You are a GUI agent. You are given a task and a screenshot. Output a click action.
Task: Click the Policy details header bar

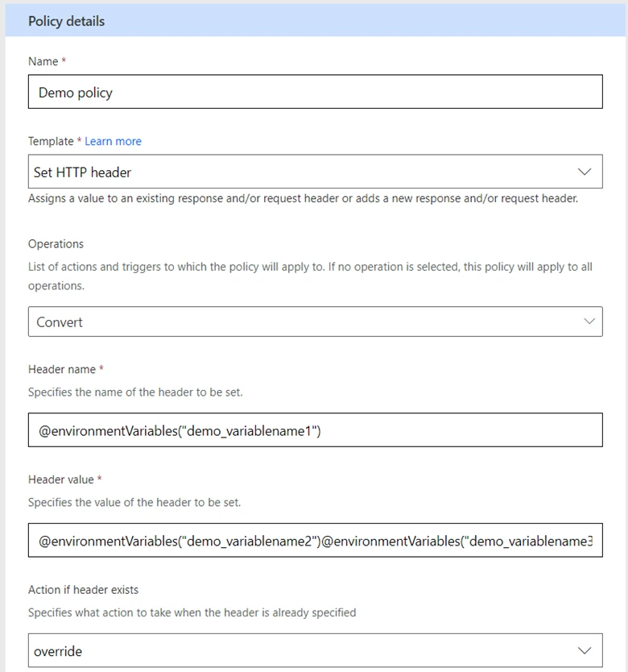coord(66,21)
